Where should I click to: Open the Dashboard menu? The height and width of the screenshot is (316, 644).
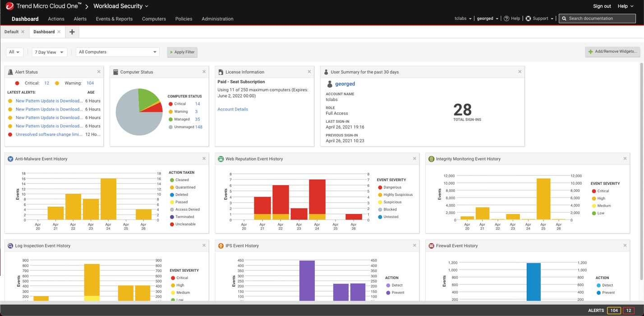[25, 19]
